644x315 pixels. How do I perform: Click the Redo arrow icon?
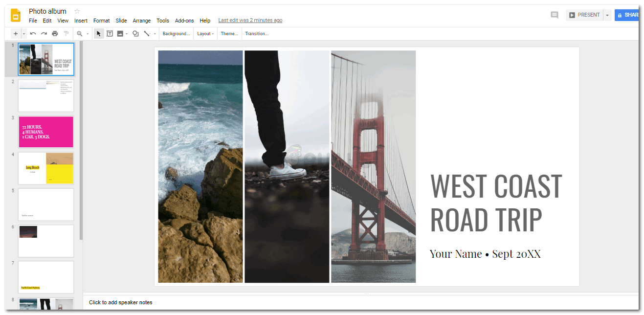(x=44, y=34)
